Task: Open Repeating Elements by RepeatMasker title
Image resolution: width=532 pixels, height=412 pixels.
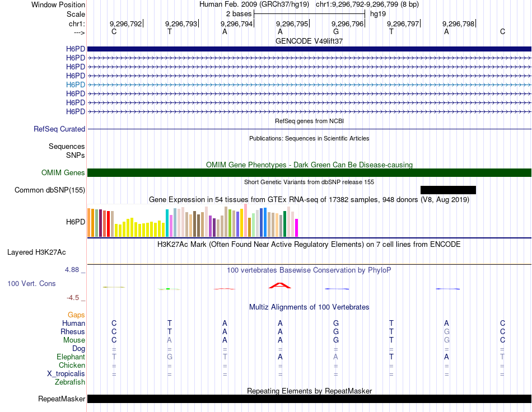Action: (309, 391)
